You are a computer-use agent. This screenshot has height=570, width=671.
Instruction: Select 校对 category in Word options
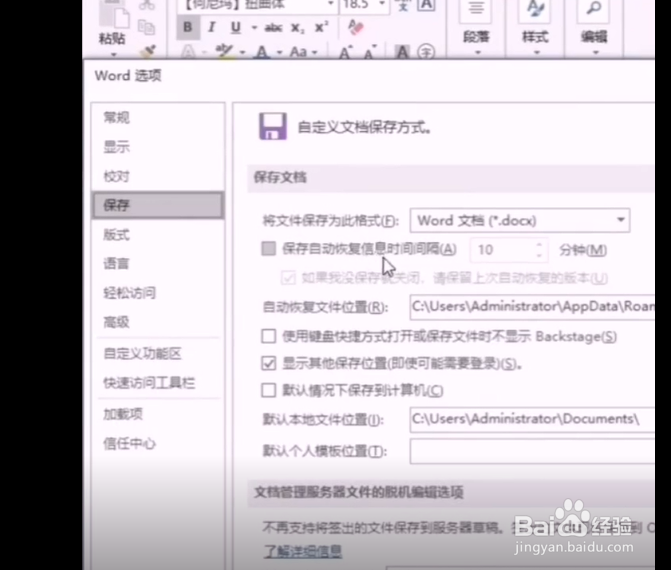coord(158,176)
